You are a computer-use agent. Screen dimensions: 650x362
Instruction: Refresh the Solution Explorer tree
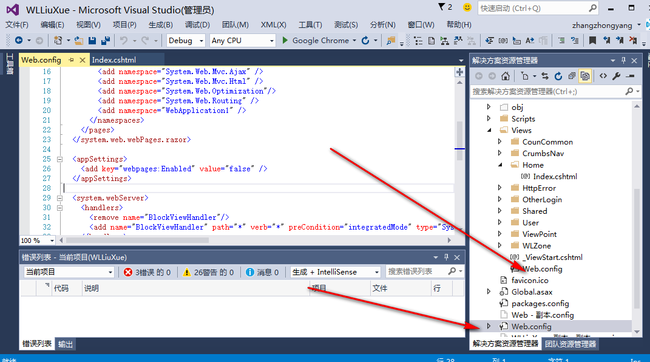558,76
